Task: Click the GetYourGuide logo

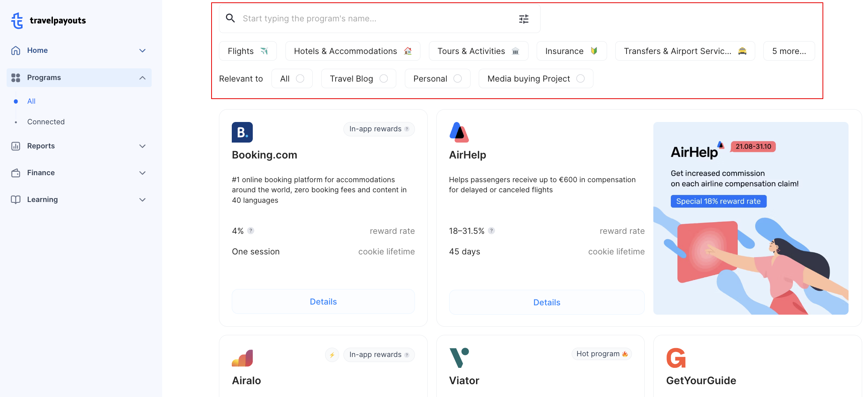Action: pyautogui.click(x=676, y=358)
